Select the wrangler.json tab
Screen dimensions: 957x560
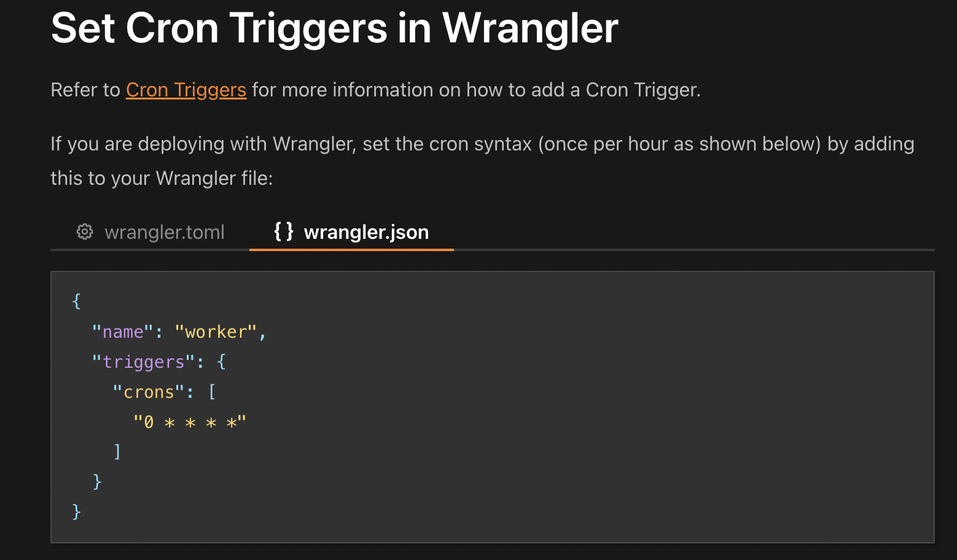pyautogui.click(x=365, y=232)
